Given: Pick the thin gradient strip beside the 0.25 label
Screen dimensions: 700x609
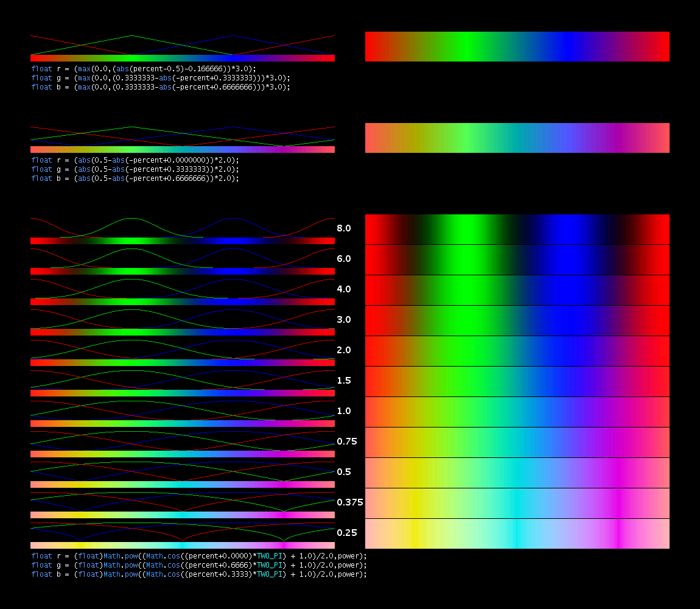Looking at the screenshot, I should click(x=182, y=545).
